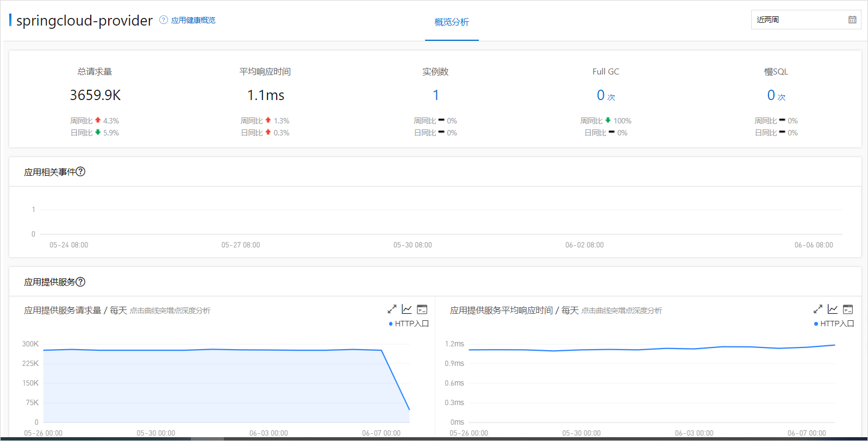Open the console icon on 请求量 chart

tap(422, 309)
